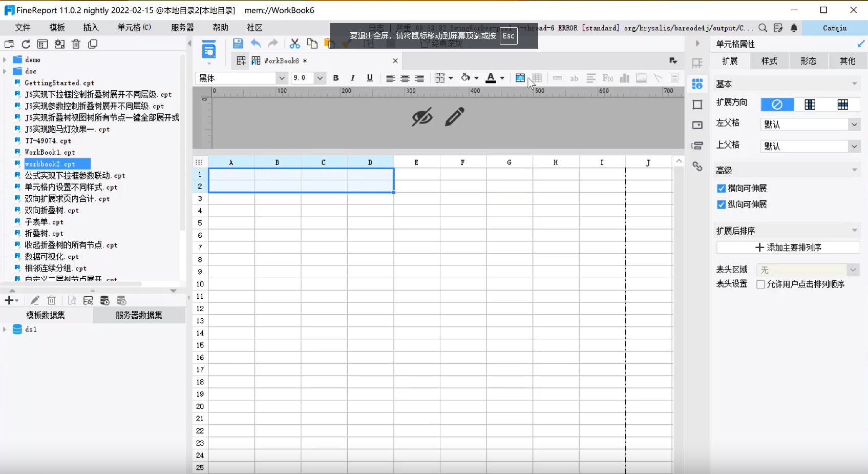This screenshot has width=868, height=474.
Task: Click the insert formula Fx icon
Action: click(x=608, y=78)
